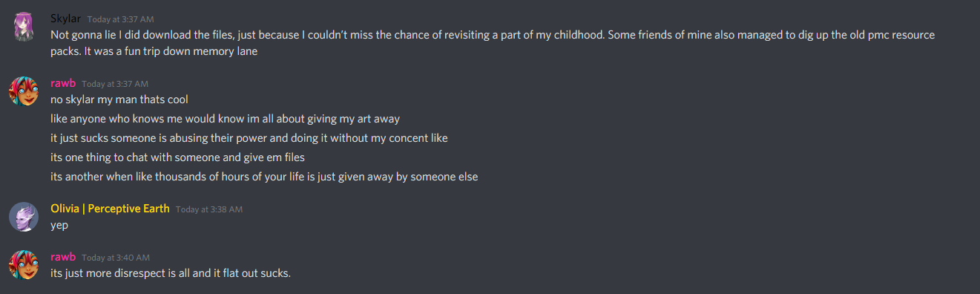Click the 'Today at 3:40 AM' timestamp
980x294 pixels.
click(x=116, y=258)
